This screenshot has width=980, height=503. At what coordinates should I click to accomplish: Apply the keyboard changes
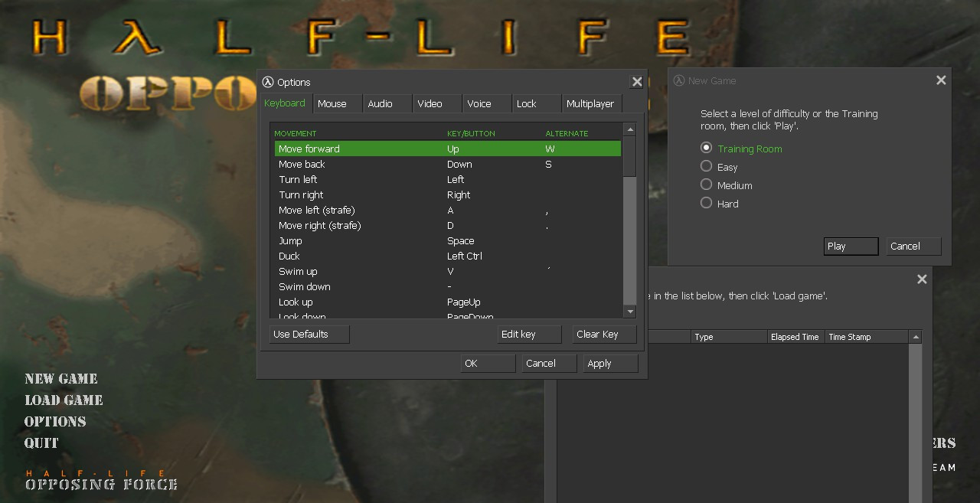(x=609, y=363)
